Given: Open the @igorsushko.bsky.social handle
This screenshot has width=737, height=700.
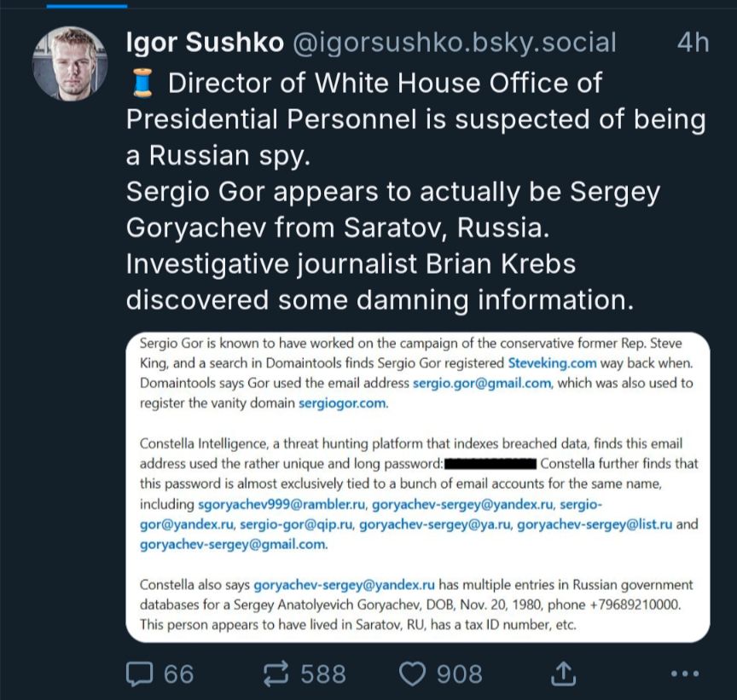Looking at the screenshot, I should (455, 43).
